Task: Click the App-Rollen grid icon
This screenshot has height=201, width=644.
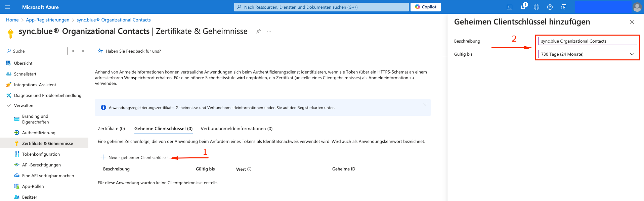Action: (x=16, y=186)
